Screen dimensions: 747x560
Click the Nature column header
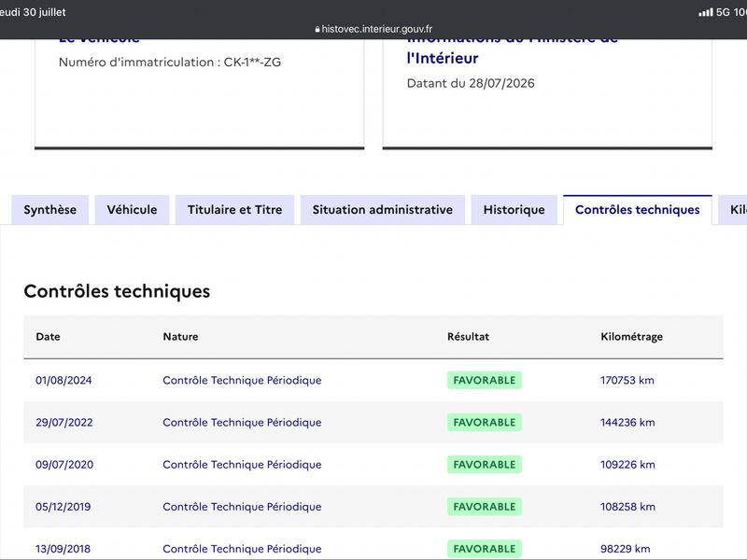coord(180,337)
